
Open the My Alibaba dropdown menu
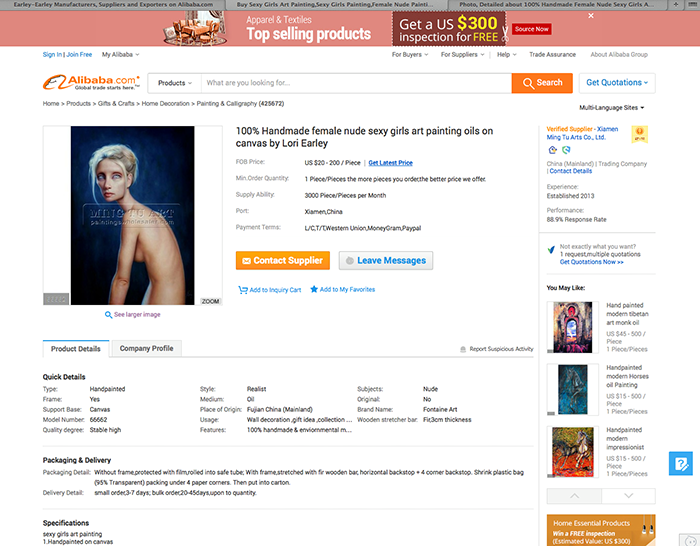click(x=121, y=54)
